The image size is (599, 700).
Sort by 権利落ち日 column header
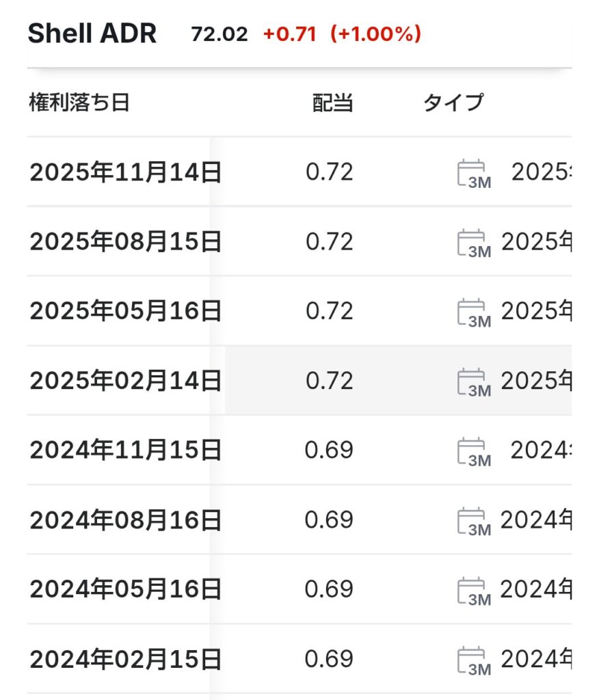tap(79, 103)
